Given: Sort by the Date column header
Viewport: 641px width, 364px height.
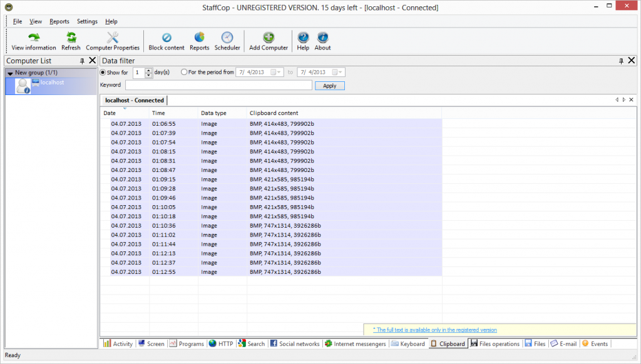Looking at the screenshot, I should coord(125,113).
